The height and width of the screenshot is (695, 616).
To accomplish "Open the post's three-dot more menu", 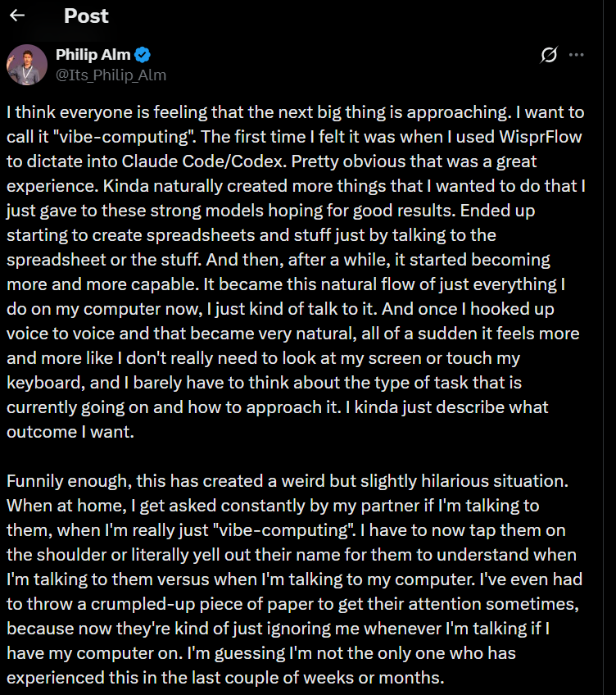I will pyautogui.click(x=576, y=55).
